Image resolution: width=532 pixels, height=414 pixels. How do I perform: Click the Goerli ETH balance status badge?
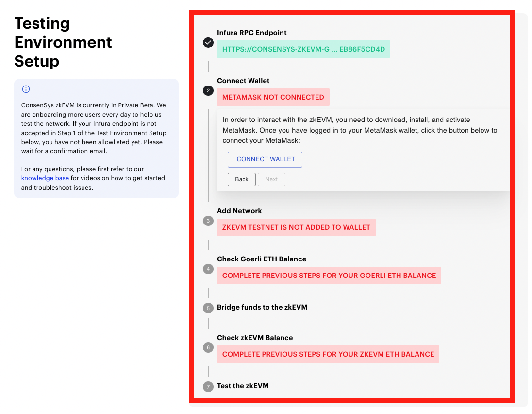coord(329,276)
